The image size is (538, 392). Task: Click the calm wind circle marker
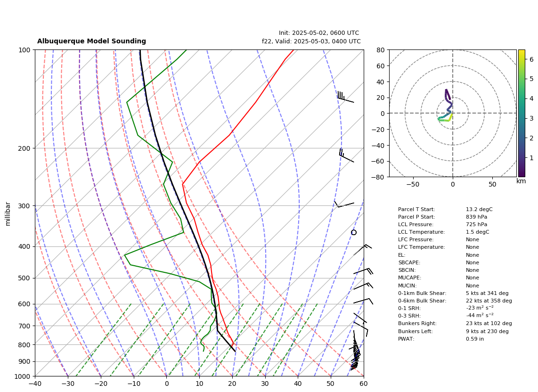(x=354, y=232)
